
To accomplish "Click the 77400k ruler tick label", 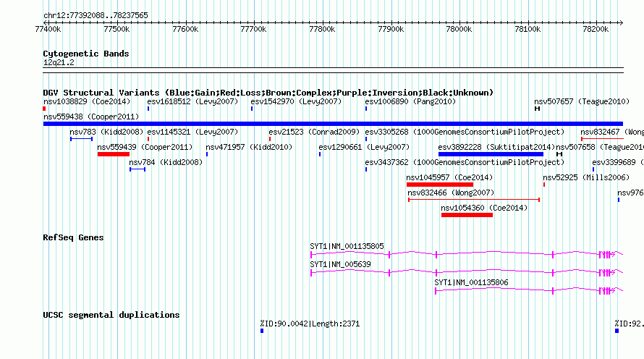I will 48,29.
